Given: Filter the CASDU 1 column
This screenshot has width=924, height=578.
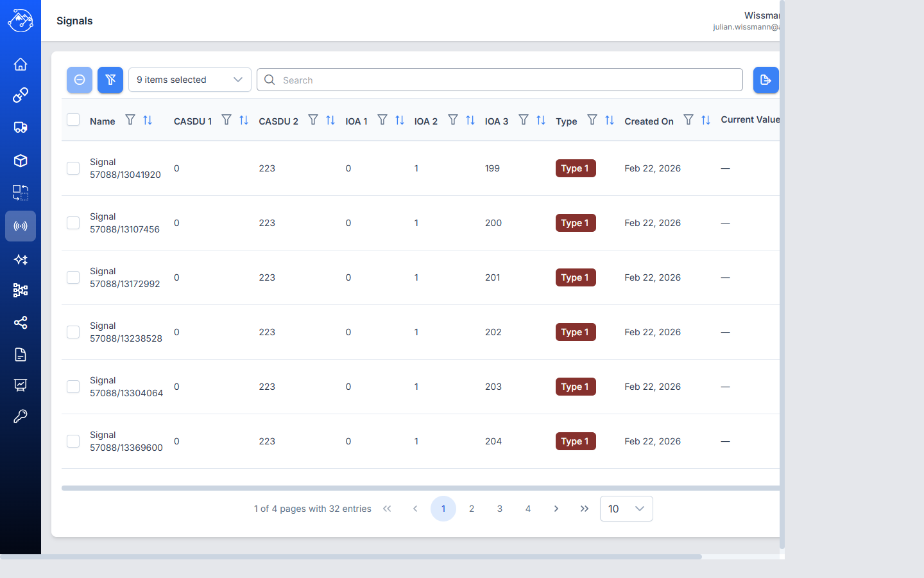Looking at the screenshot, I should click(x=227, y=120).
